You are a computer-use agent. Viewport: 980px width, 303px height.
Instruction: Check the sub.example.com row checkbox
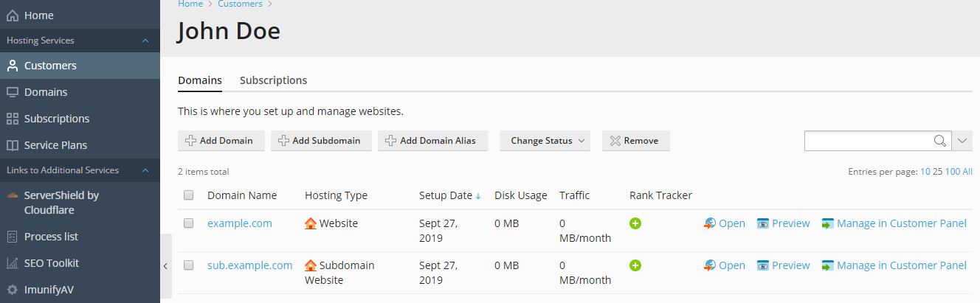click(x=188, y=265)
